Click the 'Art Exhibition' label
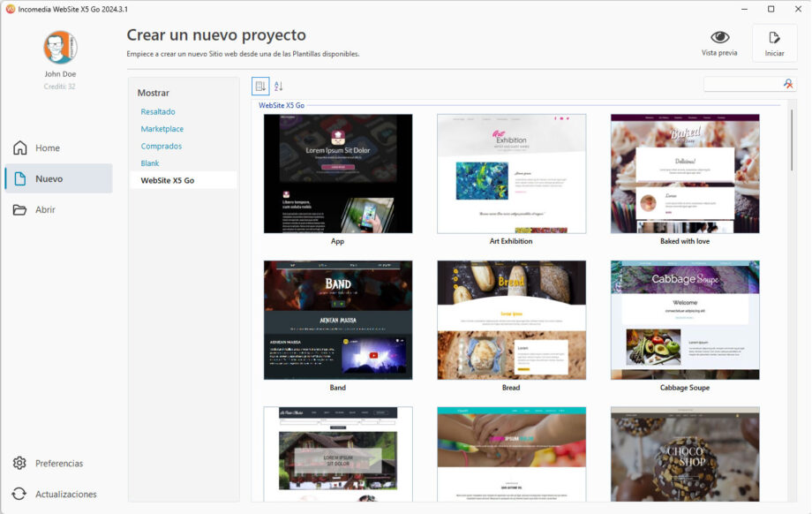Viewport: 812px width, 514px height. tap(511, 241)
